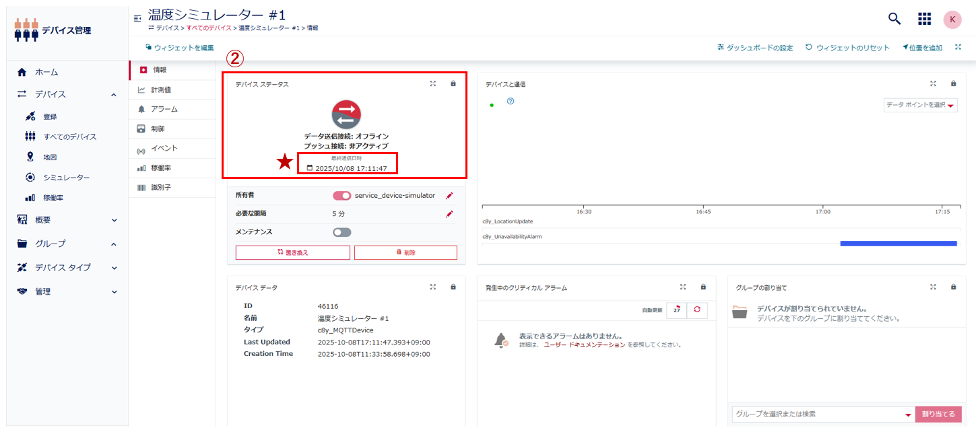Open the データ ポイントを選択 dropdown

[x=920, y=106]
